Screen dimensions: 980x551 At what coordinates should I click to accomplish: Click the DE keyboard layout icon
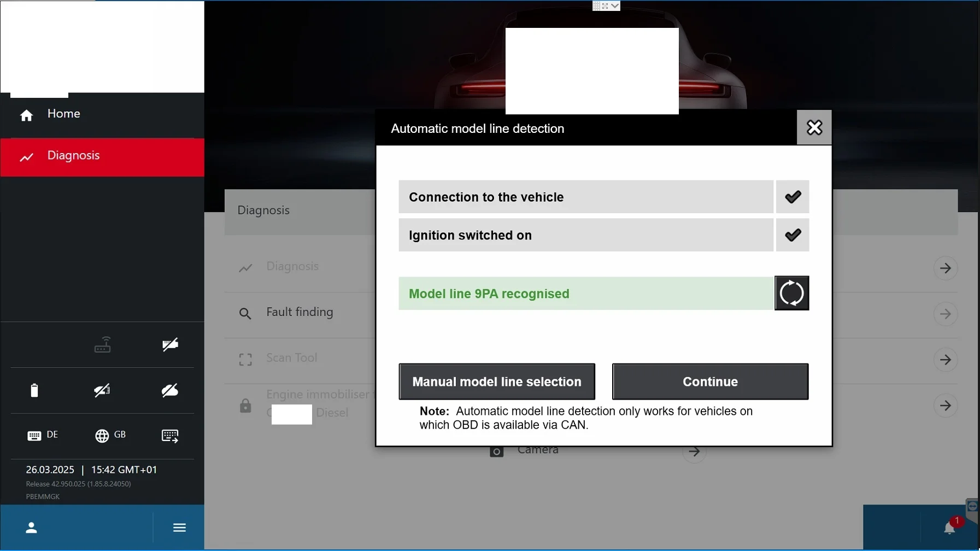34,436
